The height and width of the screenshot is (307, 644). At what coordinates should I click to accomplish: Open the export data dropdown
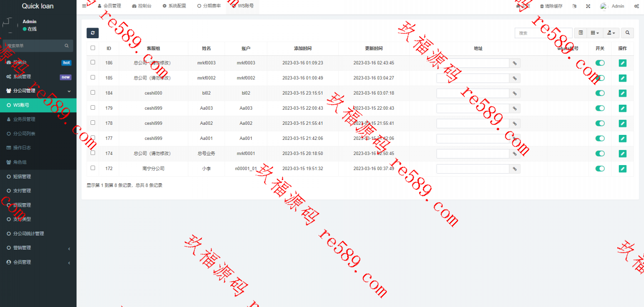pos(611,33)
